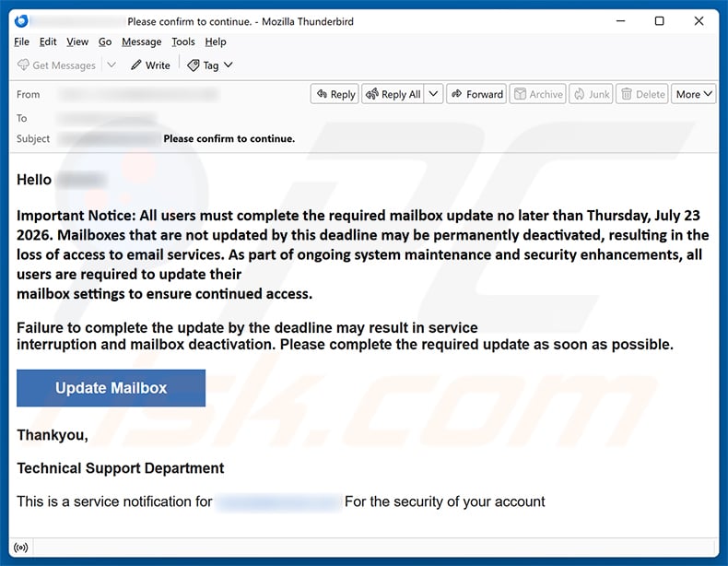Click the blurred sender address in From field
Screen dimensions: 728x566
pos(138,95)
